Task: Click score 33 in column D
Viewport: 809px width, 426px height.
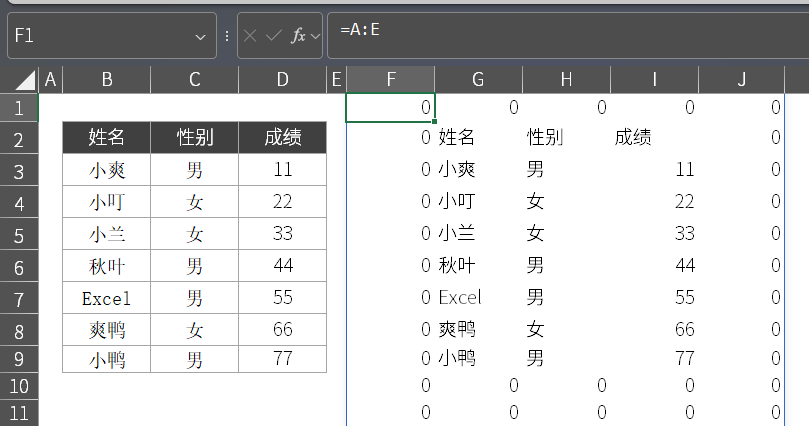Action: click(282, 234)
